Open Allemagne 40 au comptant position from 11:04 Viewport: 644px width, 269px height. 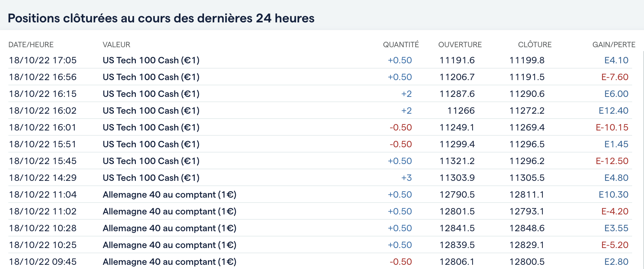pos(169,194)
